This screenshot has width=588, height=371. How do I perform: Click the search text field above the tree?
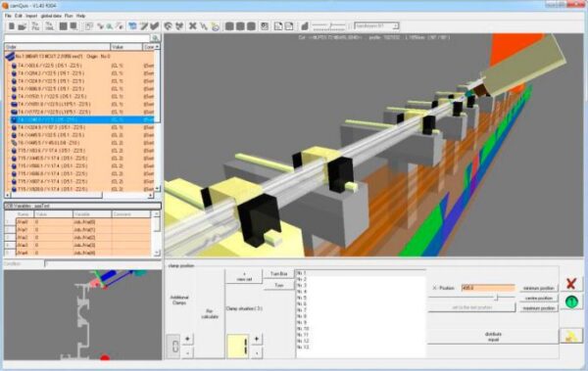click(x=77, y=38)
